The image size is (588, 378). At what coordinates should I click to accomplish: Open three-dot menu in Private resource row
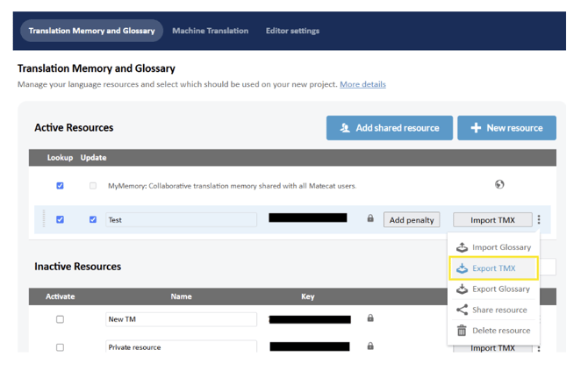point(539,348)
